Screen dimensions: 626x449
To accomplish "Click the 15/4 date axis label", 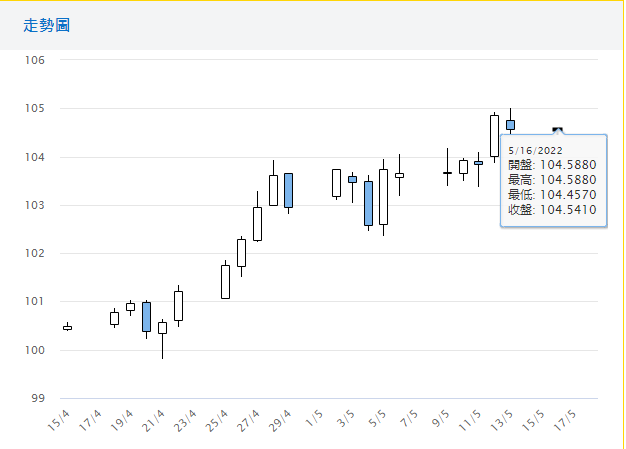I will point(60,419).
